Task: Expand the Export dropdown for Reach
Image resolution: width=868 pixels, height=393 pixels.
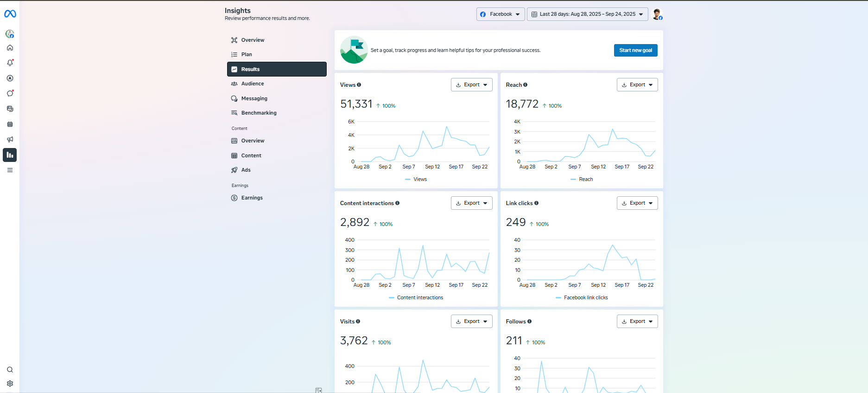Action: click(x=637, y=85)
